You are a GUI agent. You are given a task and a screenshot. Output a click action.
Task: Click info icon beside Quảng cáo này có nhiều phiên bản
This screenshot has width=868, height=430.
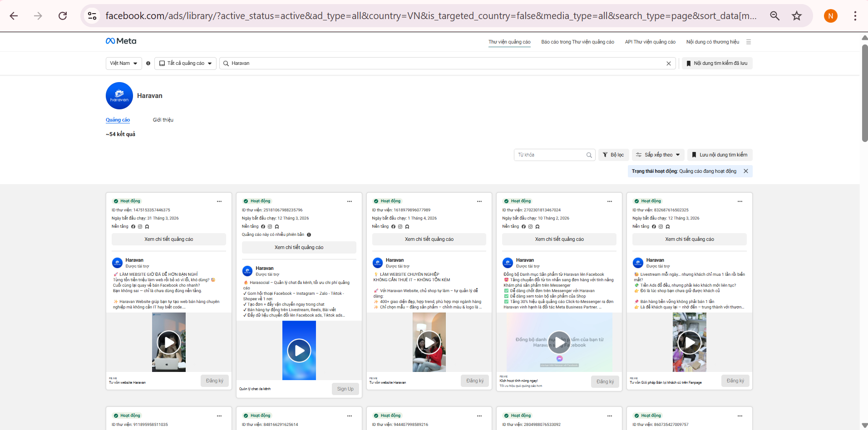click(x=309, y=235)
